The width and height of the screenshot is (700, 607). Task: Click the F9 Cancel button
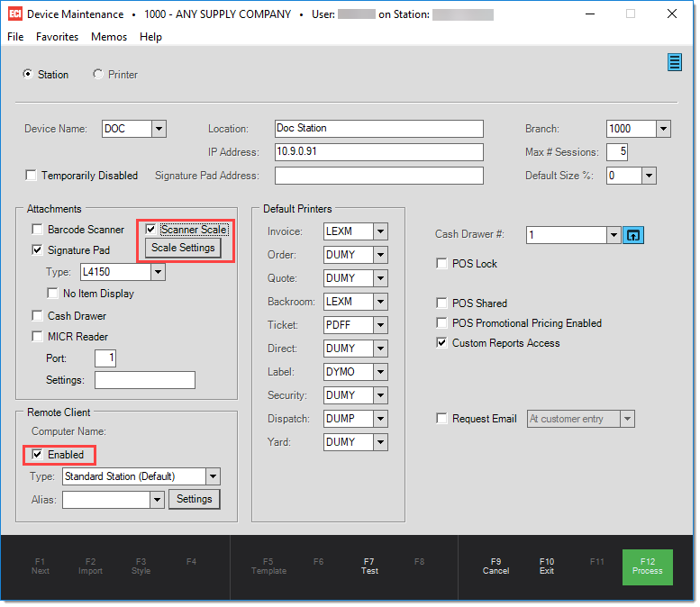coord(498,568)
